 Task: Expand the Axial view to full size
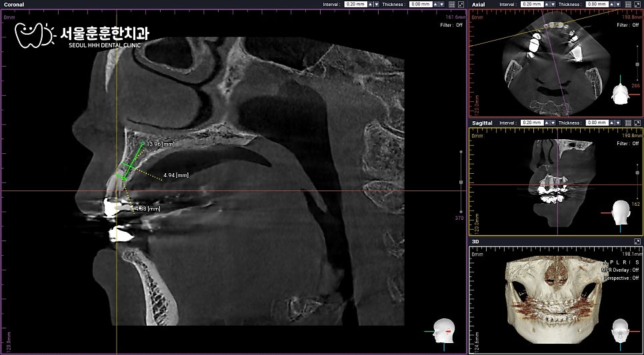coord(637,5)
